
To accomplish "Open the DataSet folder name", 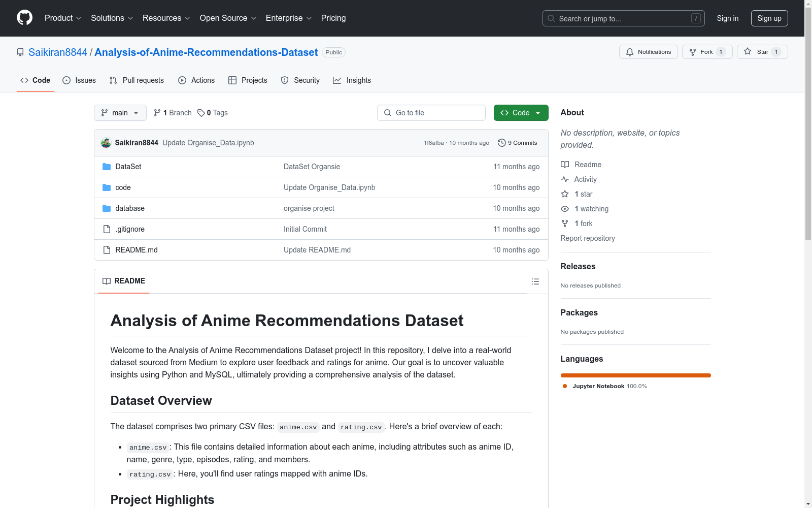I will coord(128,167).
